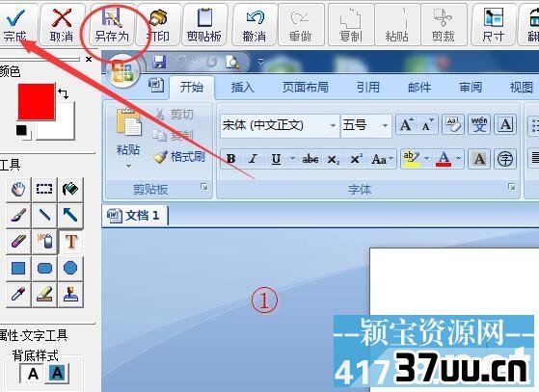Select the octagon shape tool
The height and width of the screenshot is (392, 539).
pos(70,268)
